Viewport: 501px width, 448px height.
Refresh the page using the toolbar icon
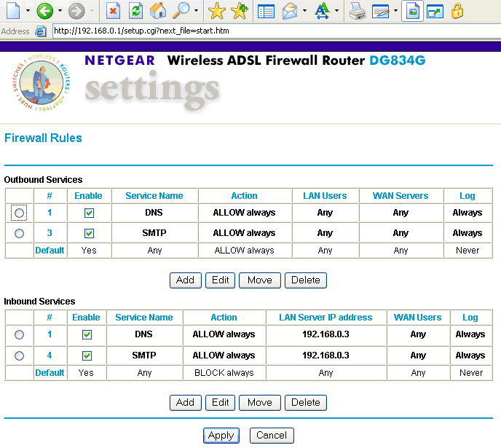point(135,11)
